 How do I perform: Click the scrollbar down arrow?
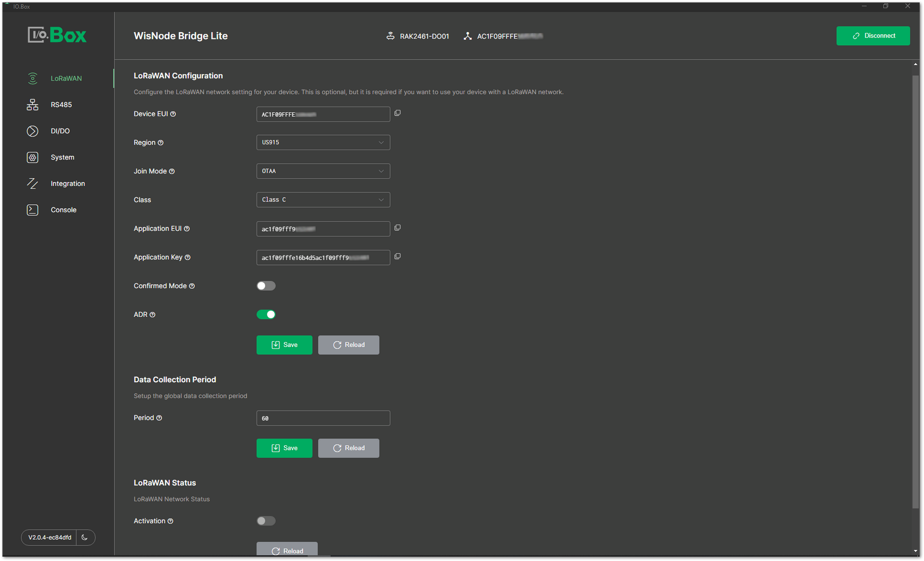click(915, 551)
